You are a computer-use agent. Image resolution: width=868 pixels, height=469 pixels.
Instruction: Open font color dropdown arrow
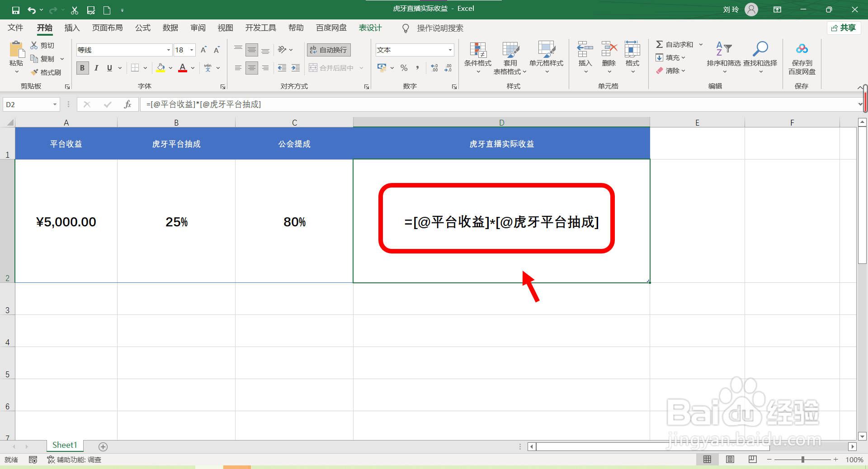point(193,68)
